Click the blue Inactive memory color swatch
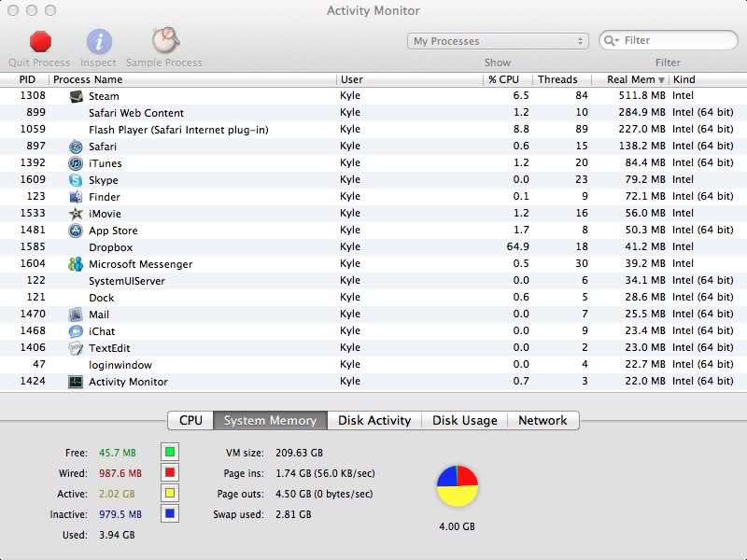Image resolution: width=747 pixels, height=560 pixels. [170, 514]
